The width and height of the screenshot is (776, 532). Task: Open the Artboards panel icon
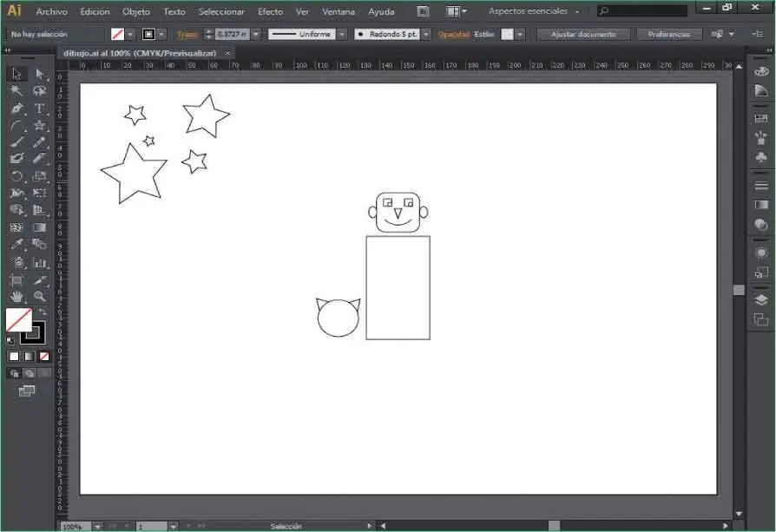[760, 319]
